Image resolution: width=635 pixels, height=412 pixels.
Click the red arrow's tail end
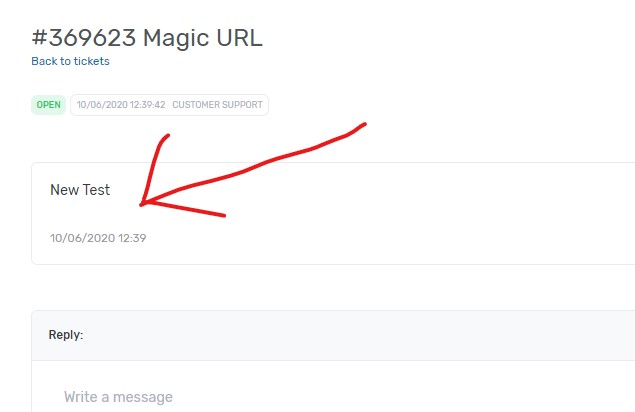pyautogui.click(x=364, y=125)
